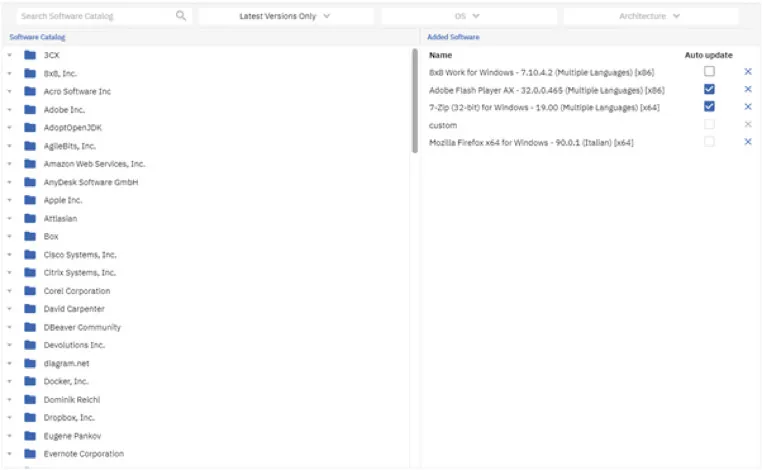The image size is (762, 470).
Task: Open the OS filter dropdown
Action: coord(467,16)
